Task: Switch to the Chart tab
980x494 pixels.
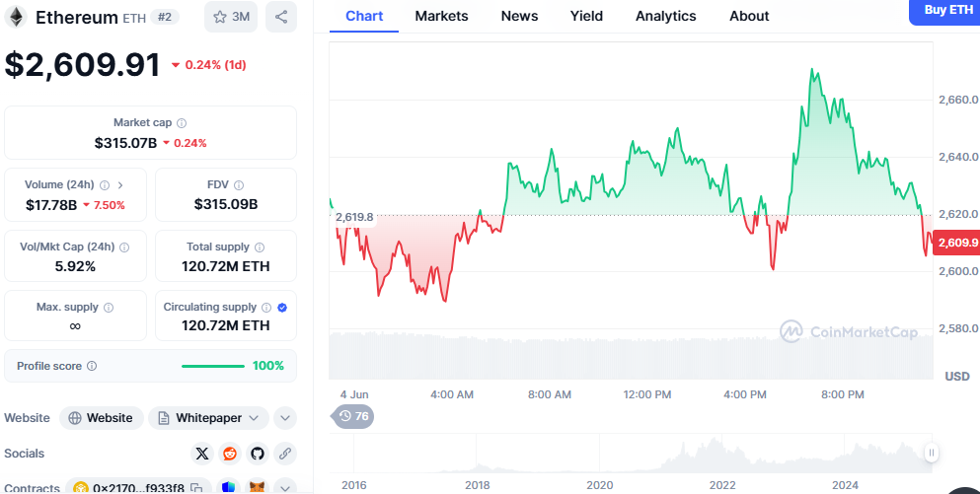Action: (364, 16)
